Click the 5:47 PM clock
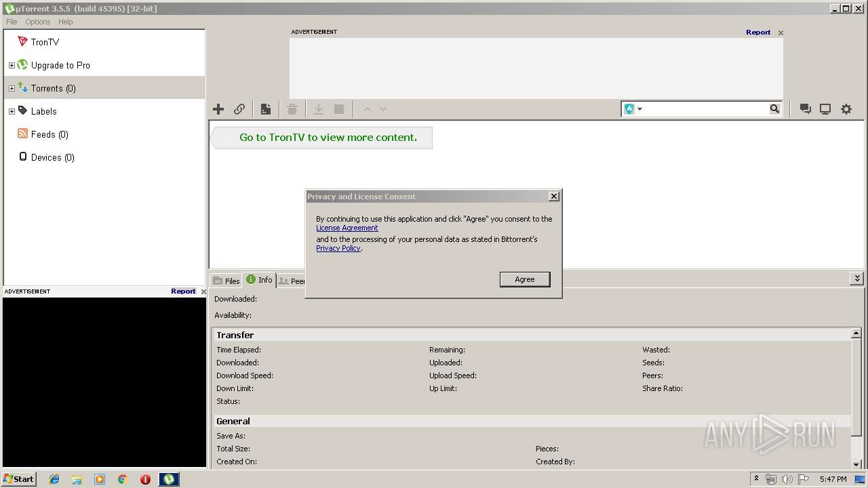This screenshot has width=868, height=488. (x=833, y=479)
